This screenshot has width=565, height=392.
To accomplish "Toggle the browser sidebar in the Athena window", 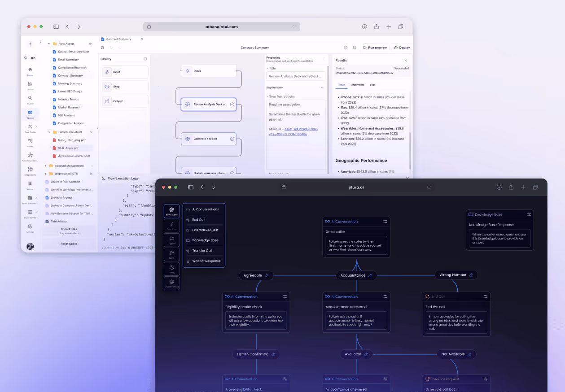I will (55, 26).
